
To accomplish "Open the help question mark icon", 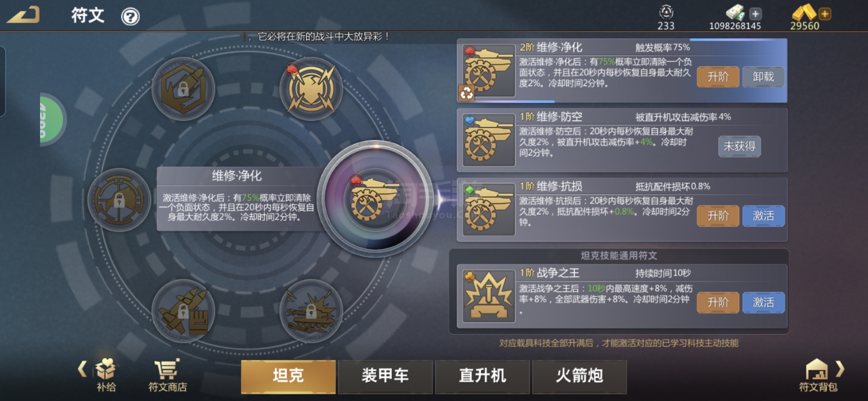I will click(130, 17).
